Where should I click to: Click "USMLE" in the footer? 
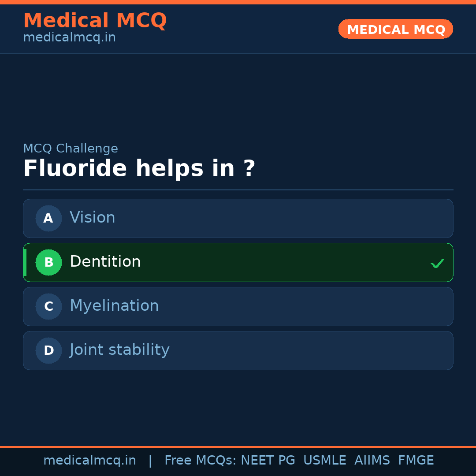(324, 461)
